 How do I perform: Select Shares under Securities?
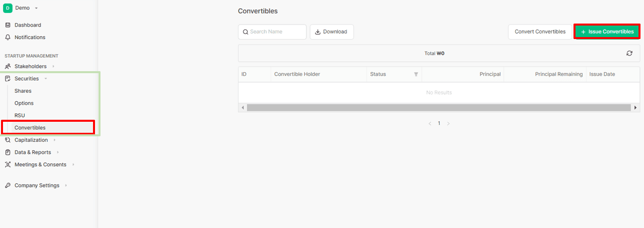(x=23, y=91)
